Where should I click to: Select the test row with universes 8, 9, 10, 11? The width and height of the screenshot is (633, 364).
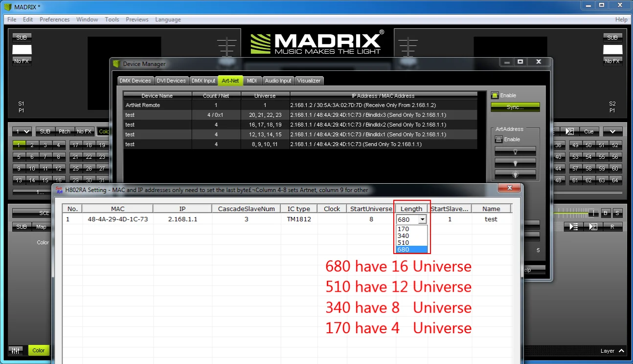(x=300, y=144)
